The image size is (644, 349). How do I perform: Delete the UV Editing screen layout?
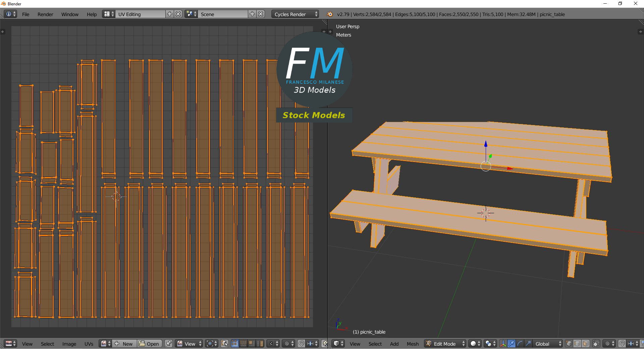coord(178,14)
